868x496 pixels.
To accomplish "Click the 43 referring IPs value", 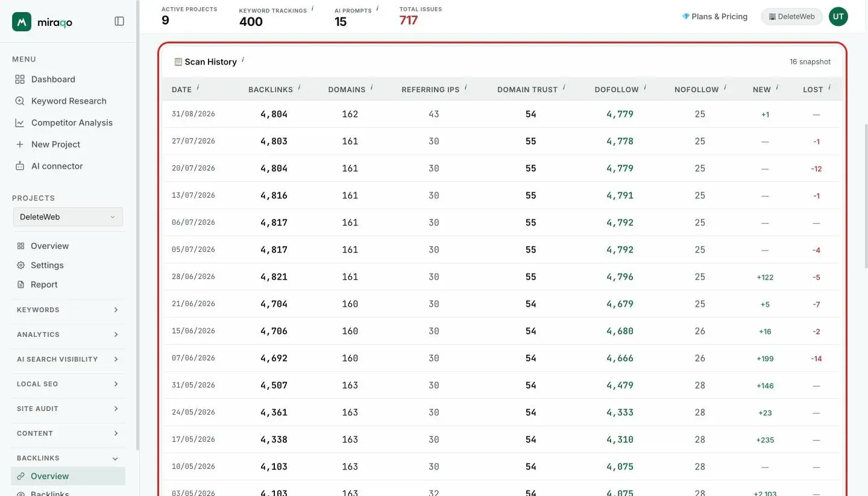I will [x=434, y=114].
